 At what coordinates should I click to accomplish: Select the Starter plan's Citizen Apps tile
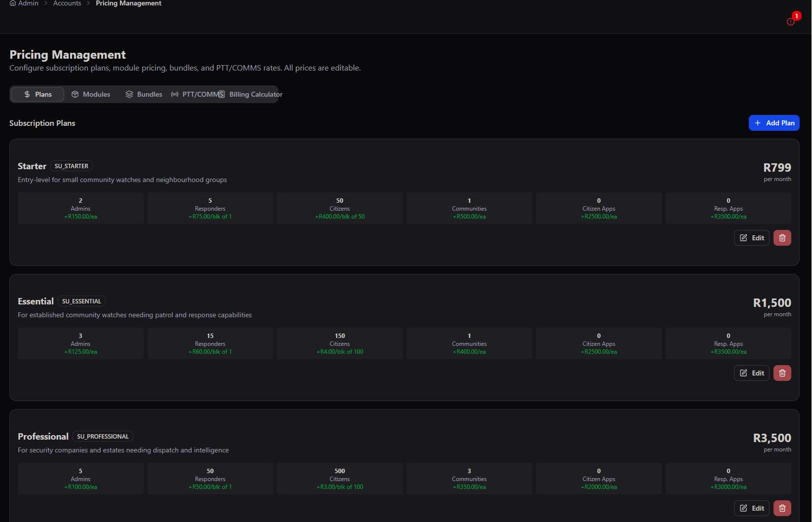coord(599,208)
